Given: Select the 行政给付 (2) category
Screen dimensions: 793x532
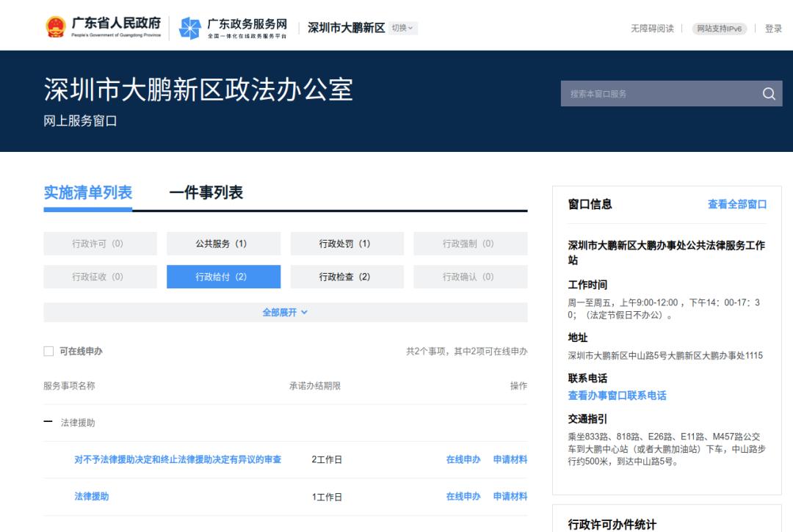Looking at the screenshot, I should (x=223, y=277).
